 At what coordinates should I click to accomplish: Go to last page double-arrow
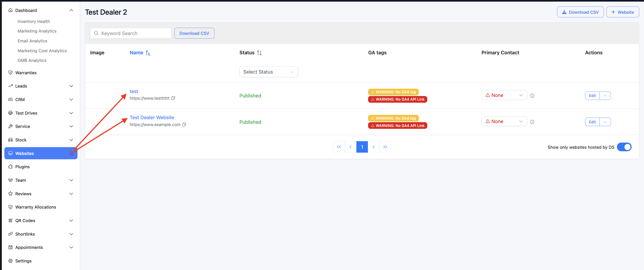tap(385, 147)
